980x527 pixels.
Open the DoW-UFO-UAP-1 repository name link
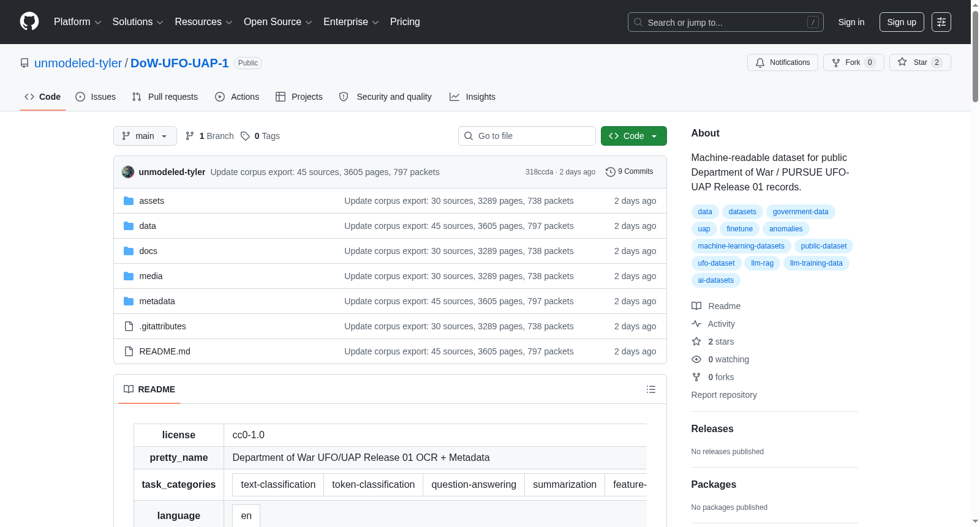pos(179,63)
